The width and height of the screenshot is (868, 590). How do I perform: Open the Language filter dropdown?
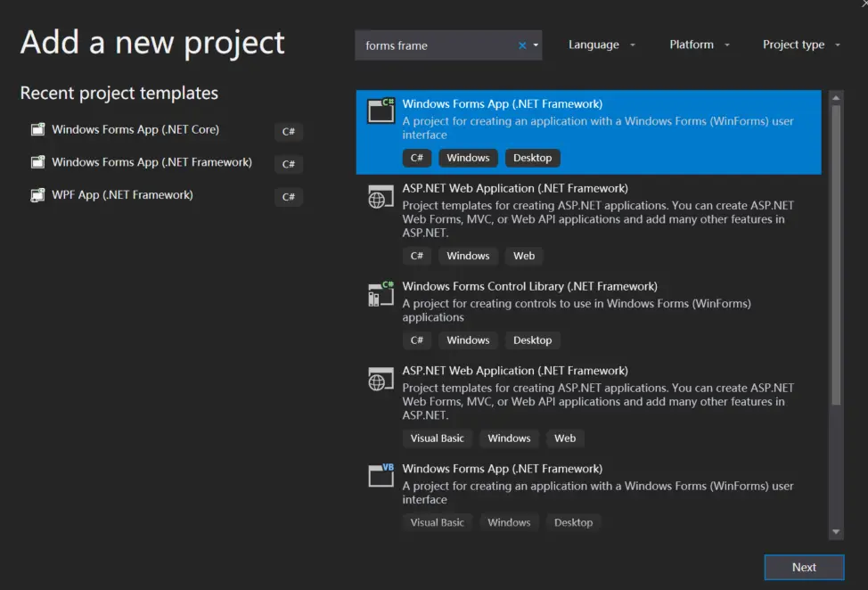tap(602, 45)
